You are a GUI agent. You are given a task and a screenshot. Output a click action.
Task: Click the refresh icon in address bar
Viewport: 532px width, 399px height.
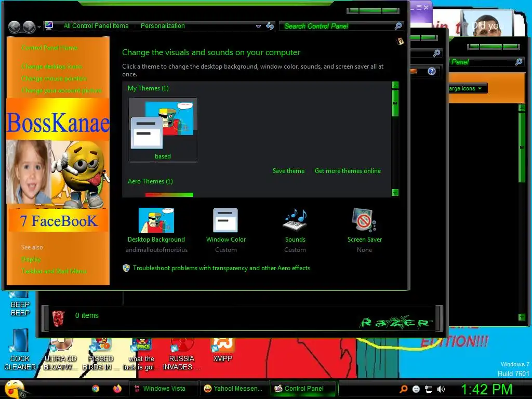270,26
